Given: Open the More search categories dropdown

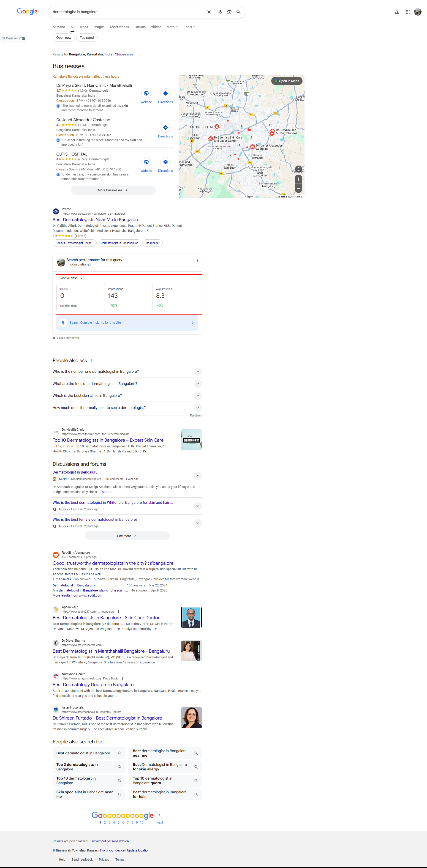Looking at the screenshot, I should (172, 27).
